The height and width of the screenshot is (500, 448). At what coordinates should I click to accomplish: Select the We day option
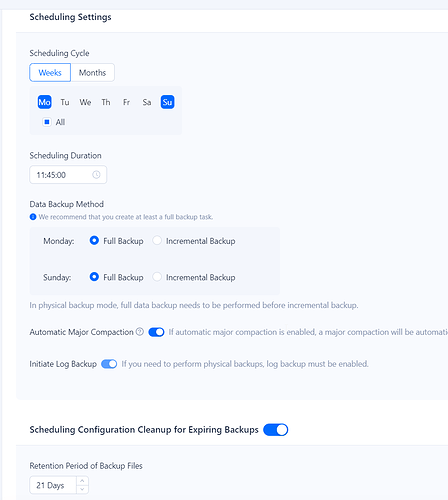(85, 102)
